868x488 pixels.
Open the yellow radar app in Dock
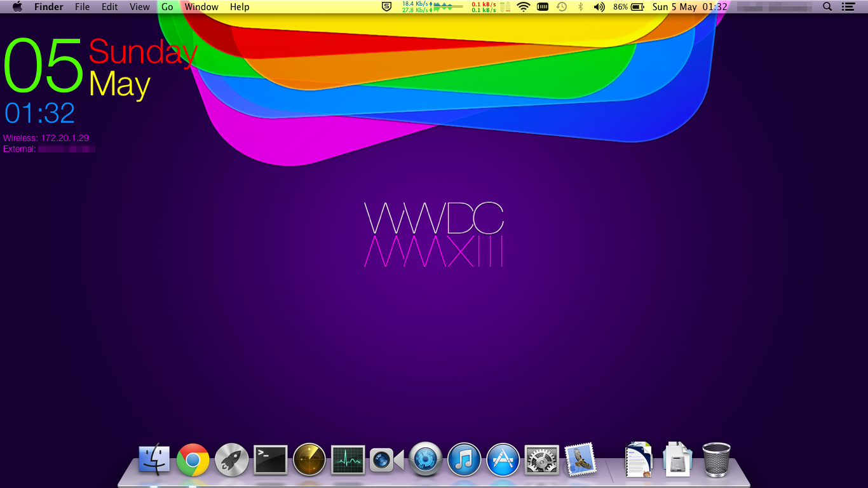tap(309, 459)
